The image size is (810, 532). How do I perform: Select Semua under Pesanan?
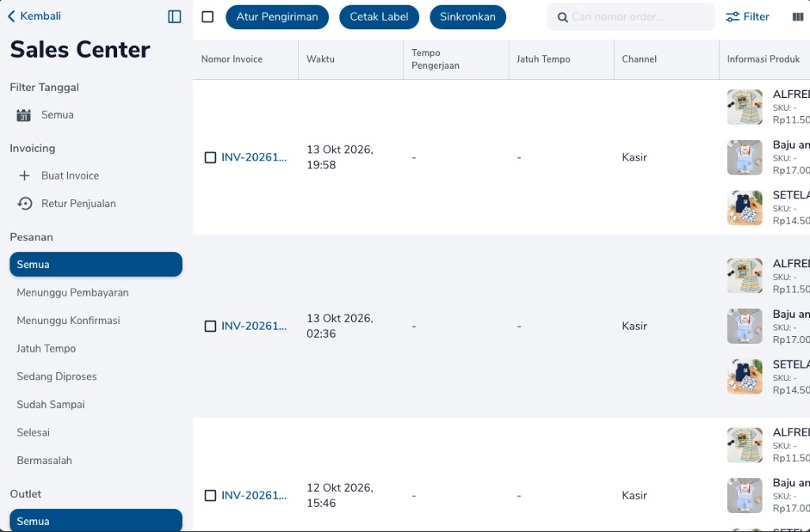pyautogui.click(x=96, y=265)
